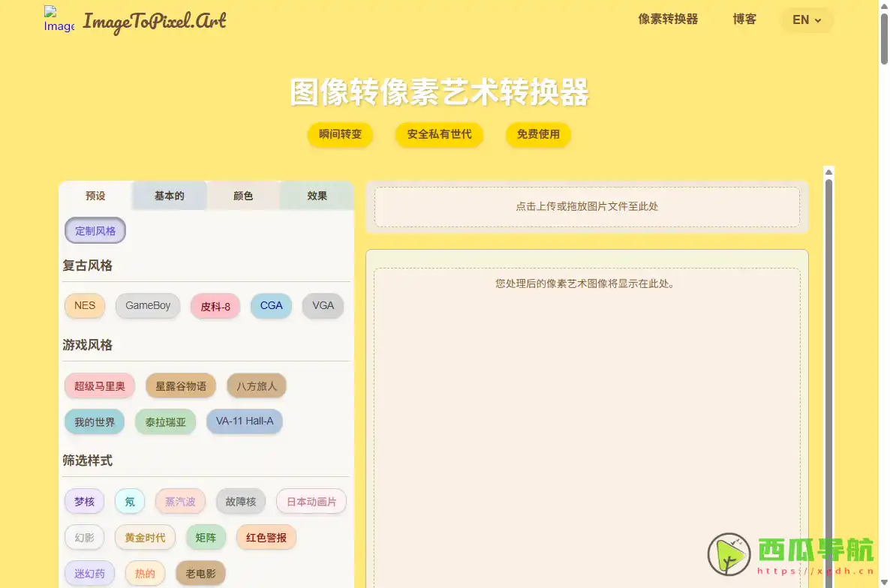Click the 图像转像素艺术转换器 main heading
This screenshot has height=588, width=890.
(x=439, y=91)
